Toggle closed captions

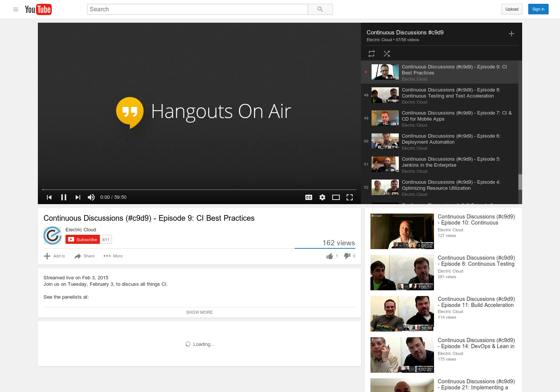(x=309, y=197)
